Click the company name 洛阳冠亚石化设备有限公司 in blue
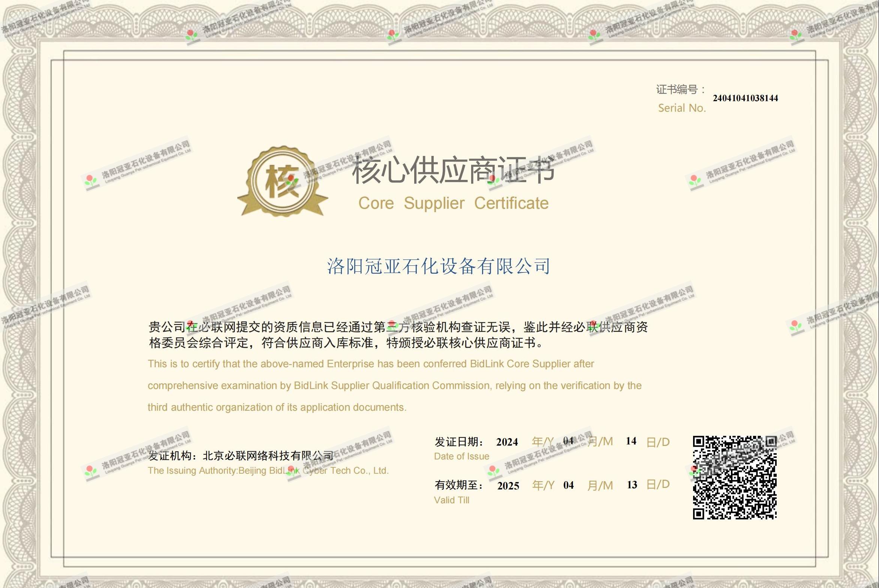Screen dimensions: 879x588 click(438, 266)
